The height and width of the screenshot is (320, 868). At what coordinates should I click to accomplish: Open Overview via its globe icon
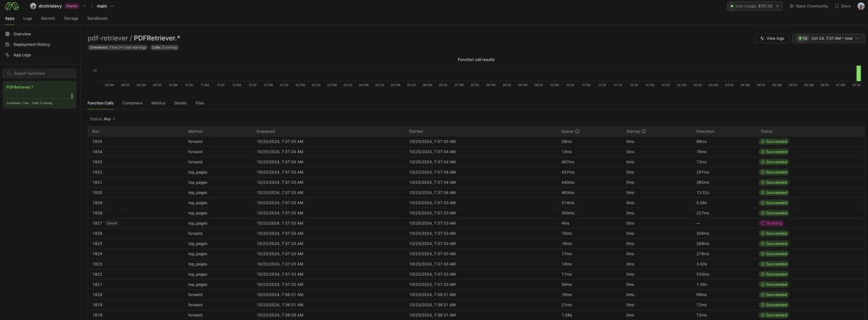pos(7,34)
